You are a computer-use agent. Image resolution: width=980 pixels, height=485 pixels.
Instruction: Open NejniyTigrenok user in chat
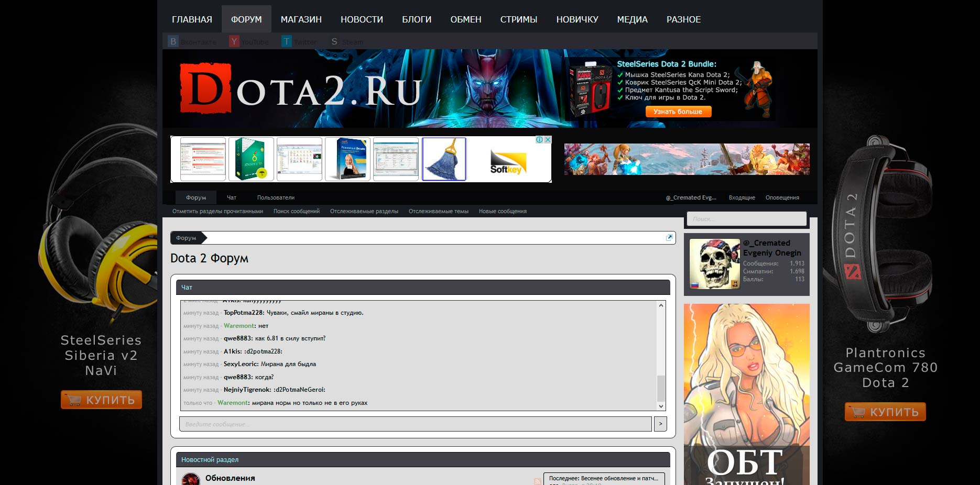click(247, 390)
